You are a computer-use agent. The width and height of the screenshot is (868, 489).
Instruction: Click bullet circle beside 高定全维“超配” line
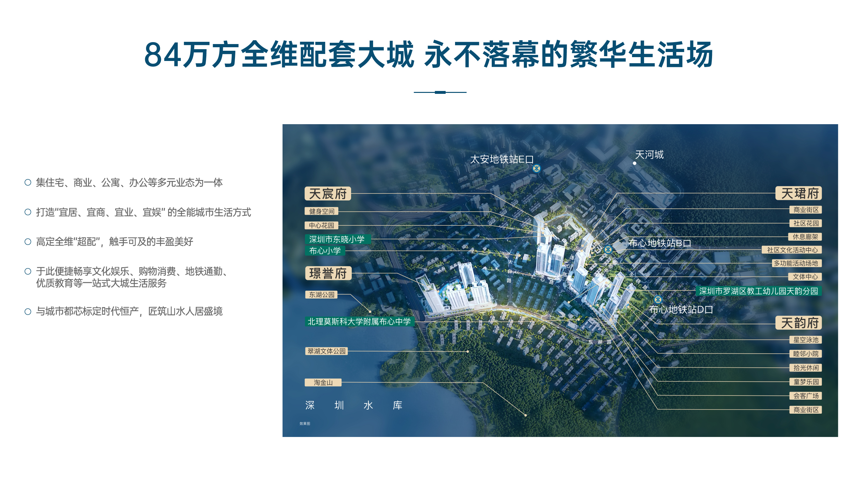click(28, 242)
